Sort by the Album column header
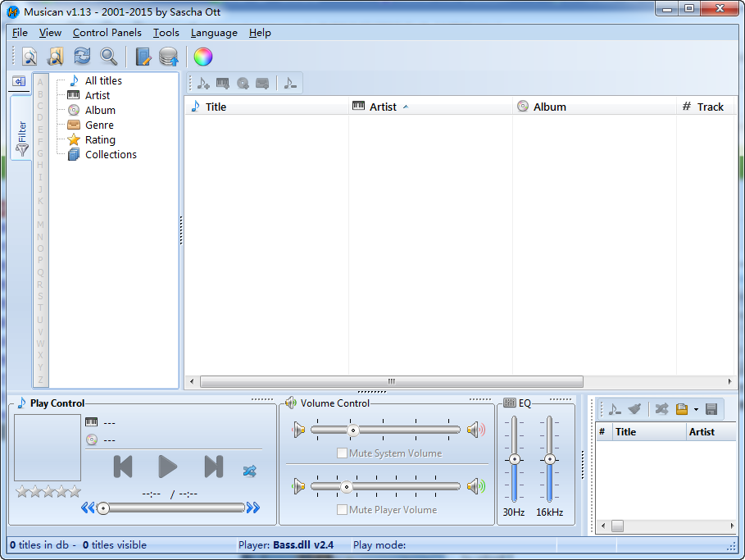The width and height of the screenshot is (745, 560). tap(549, 107)
